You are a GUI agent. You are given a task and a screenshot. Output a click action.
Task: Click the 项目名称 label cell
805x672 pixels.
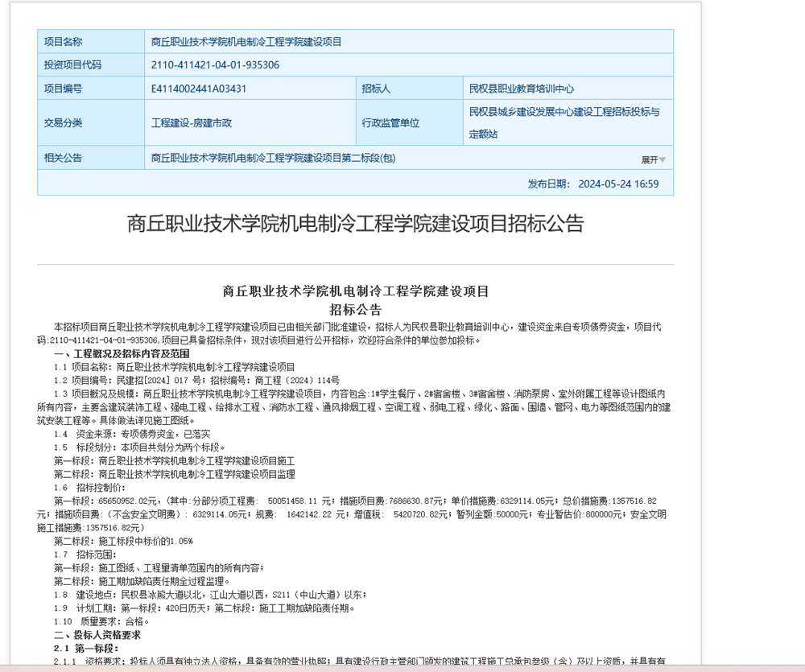[x=91, y=42]
